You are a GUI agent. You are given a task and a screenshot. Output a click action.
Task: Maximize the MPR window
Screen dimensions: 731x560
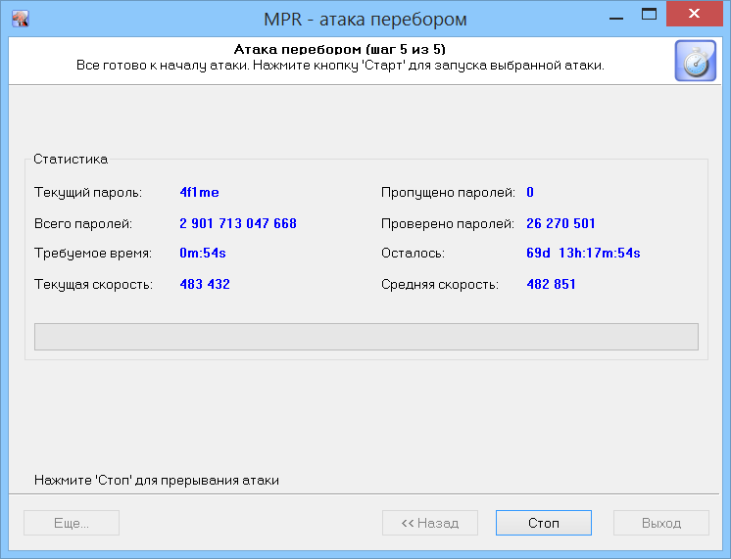coord(649,14)
